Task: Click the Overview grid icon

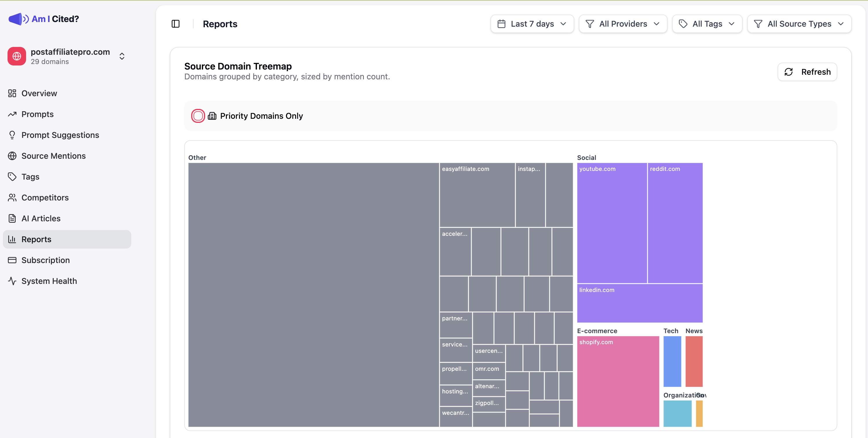Action: click(12, 93)
